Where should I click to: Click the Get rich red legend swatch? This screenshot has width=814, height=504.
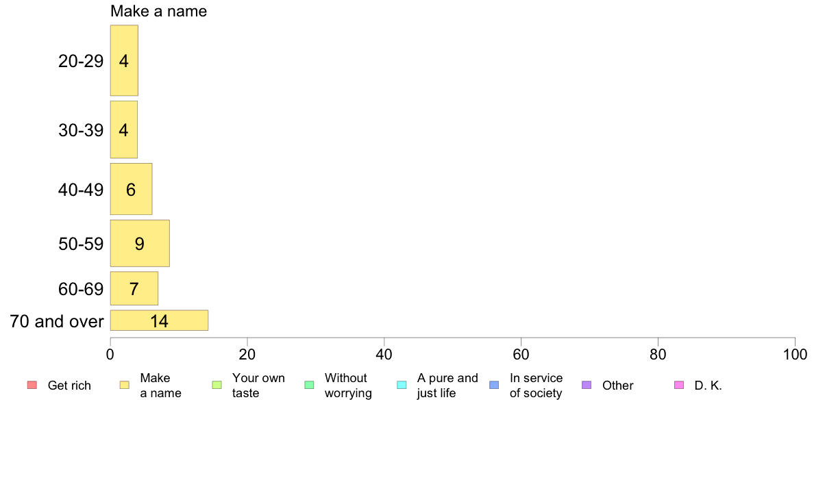(32, 385)
